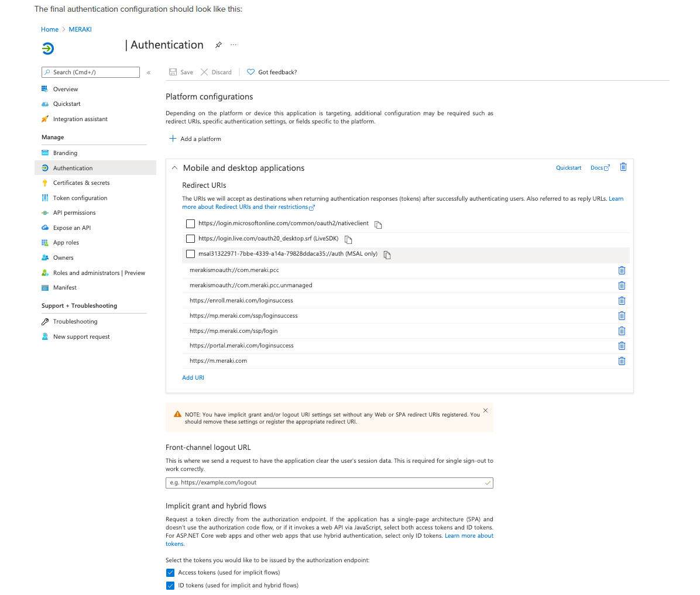Open API permissions from the sidebar

[76, 212]
